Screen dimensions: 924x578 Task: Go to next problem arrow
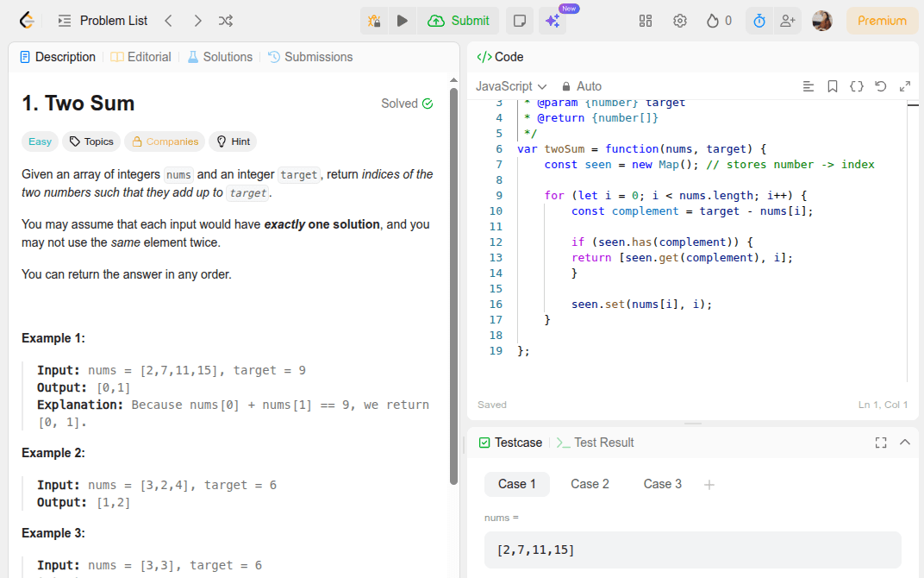(197, 21)
